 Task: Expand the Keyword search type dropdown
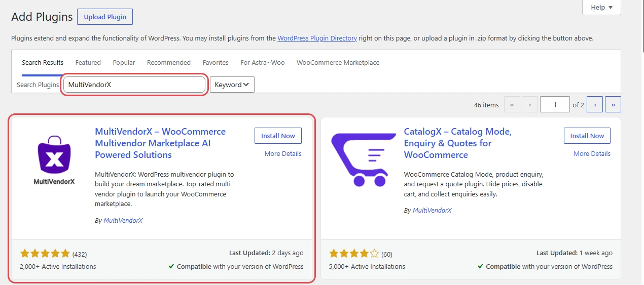point(232,85)
